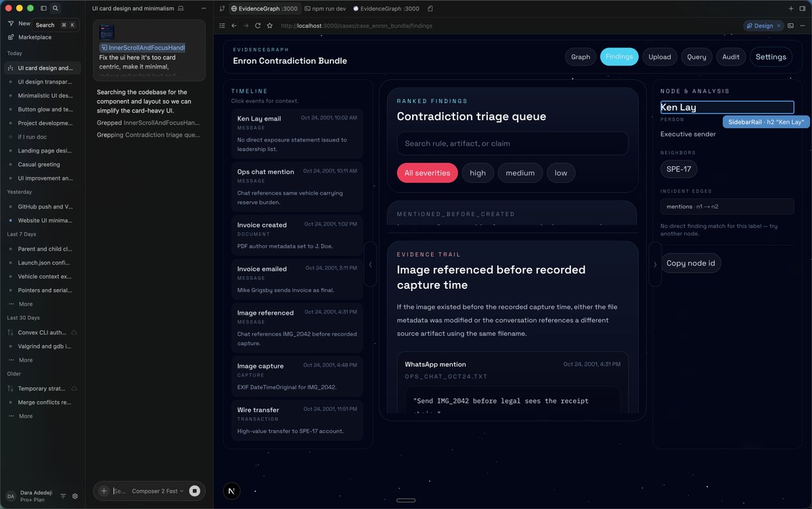The image size is (812, 509).
Task: Open the Ken Lay email timeline event
Action: 297,132
